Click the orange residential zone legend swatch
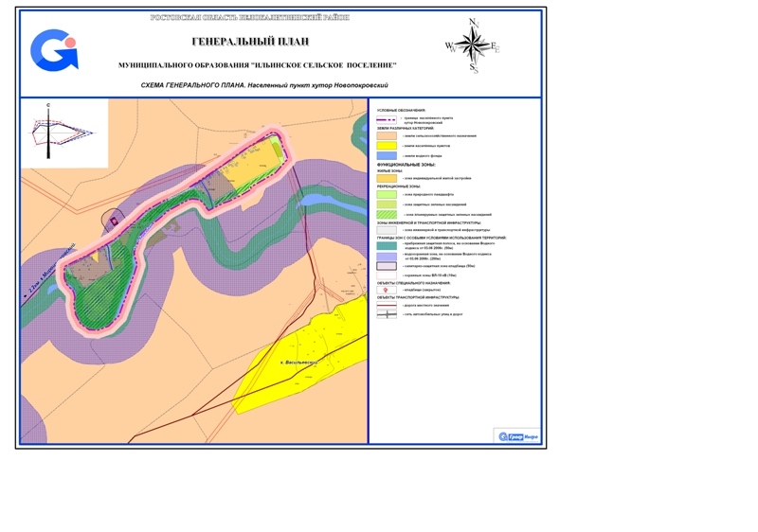Screen dimensions: 758x532 coord(387,178)
